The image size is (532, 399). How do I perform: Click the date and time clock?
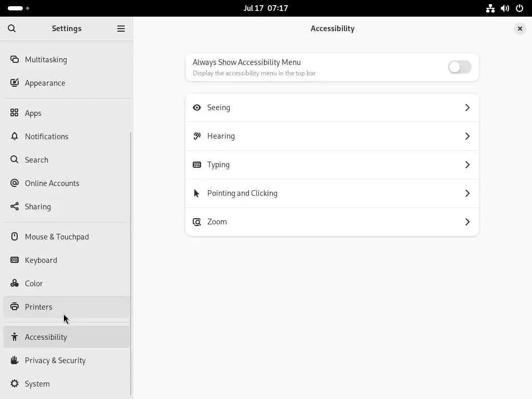(x=265, y=8)
